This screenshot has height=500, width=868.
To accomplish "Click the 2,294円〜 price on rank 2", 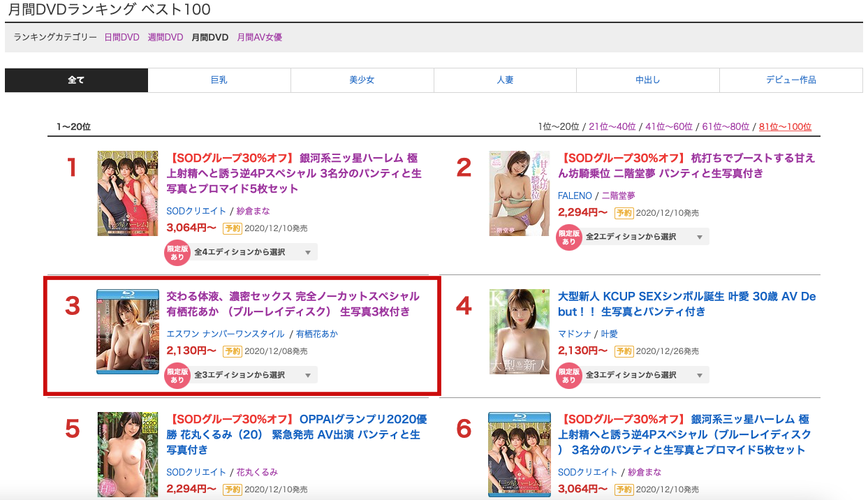I will pyautogui.click(x=583, y=212).
